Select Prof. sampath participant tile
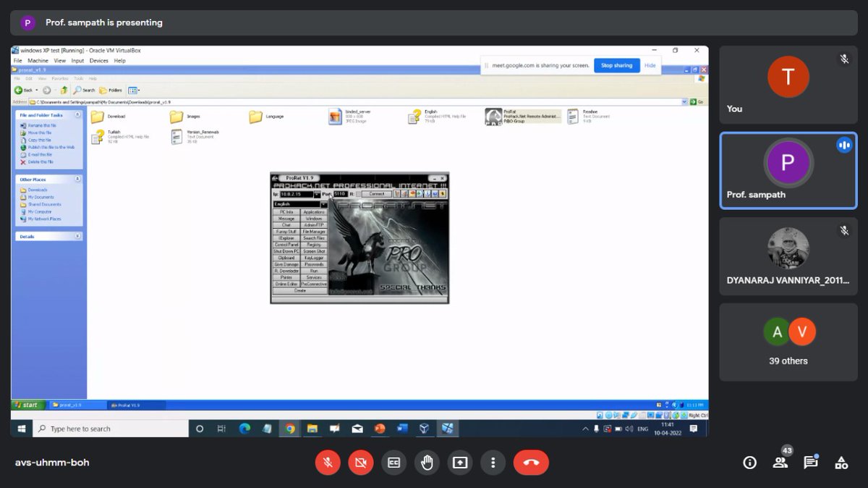The height and width of the screenshot is (488, 868). [788, 171]
